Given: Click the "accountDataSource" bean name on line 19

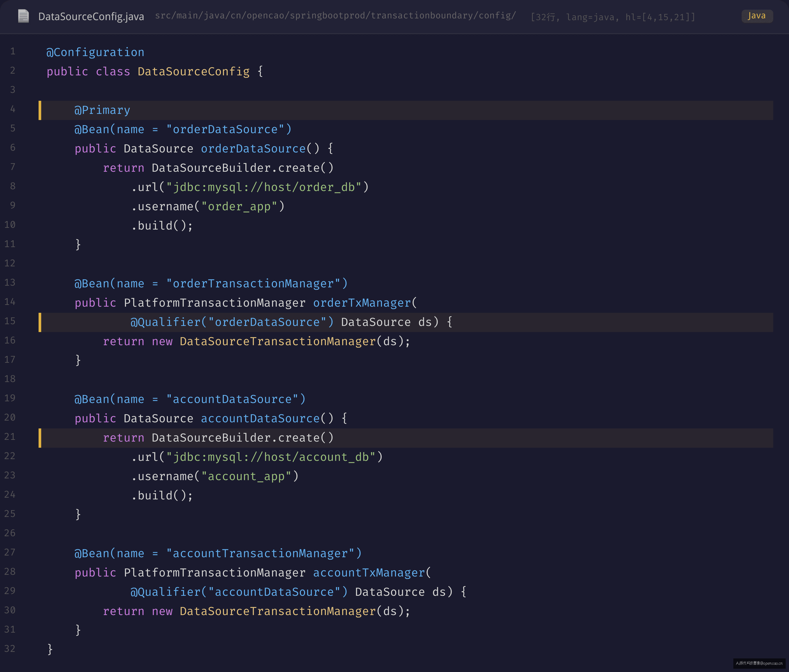Looking at the screenshot, I should [x=232, y=399].
